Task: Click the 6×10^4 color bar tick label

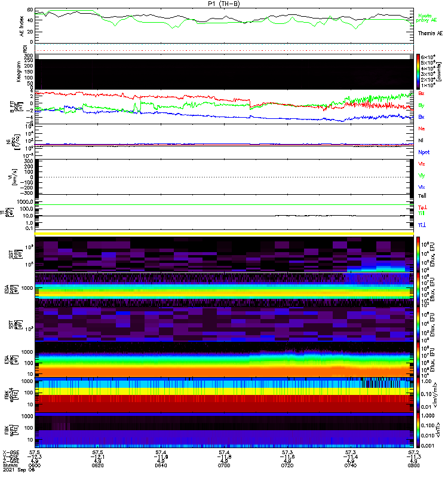Action: tap(428, 57)
